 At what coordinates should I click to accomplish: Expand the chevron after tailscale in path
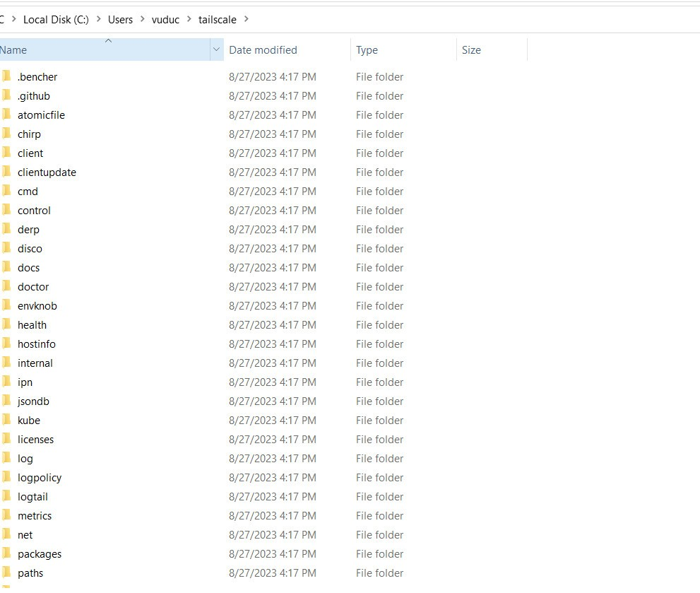247,19
